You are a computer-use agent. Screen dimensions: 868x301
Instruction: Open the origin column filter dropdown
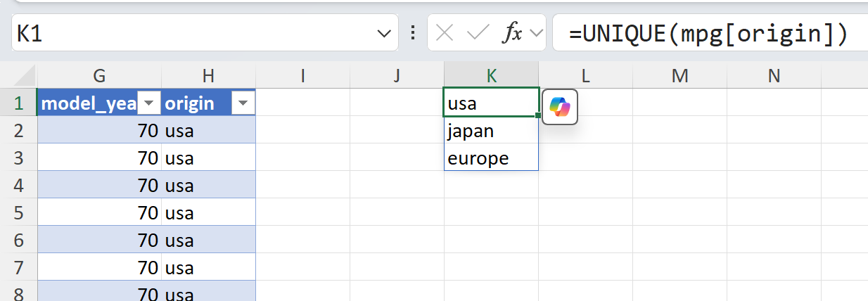pyautogui.click(x=243, y=103)
